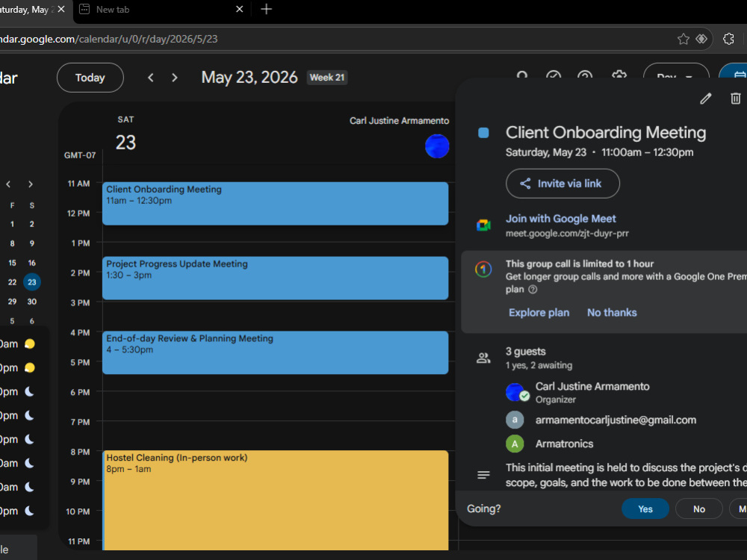Click the green Armatronics guest avatar
Screen dimensions: 747x560
[x=515, y=444]
